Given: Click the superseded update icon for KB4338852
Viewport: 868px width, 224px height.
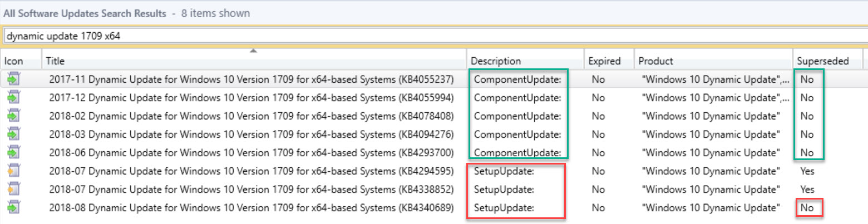Looking at the screenshot, I should click(x=13, y=190).
